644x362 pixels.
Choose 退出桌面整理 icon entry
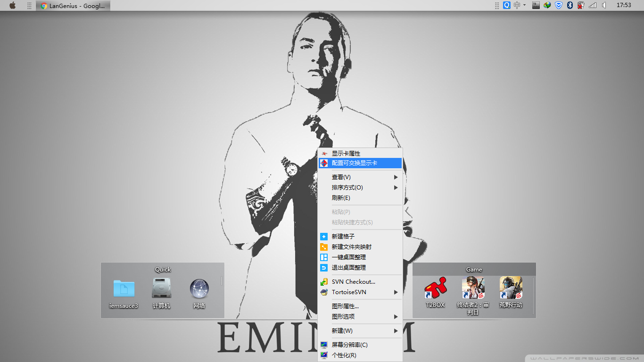[x=360, y=268]
